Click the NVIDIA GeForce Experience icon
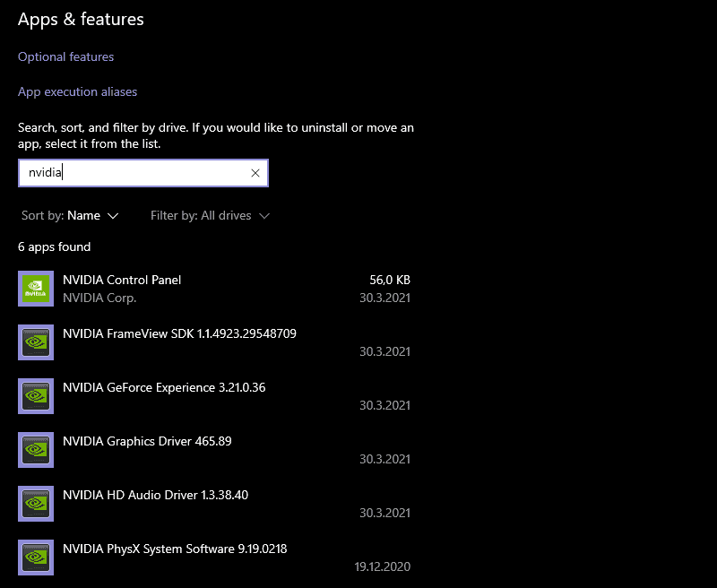 (x=36, y=396)
